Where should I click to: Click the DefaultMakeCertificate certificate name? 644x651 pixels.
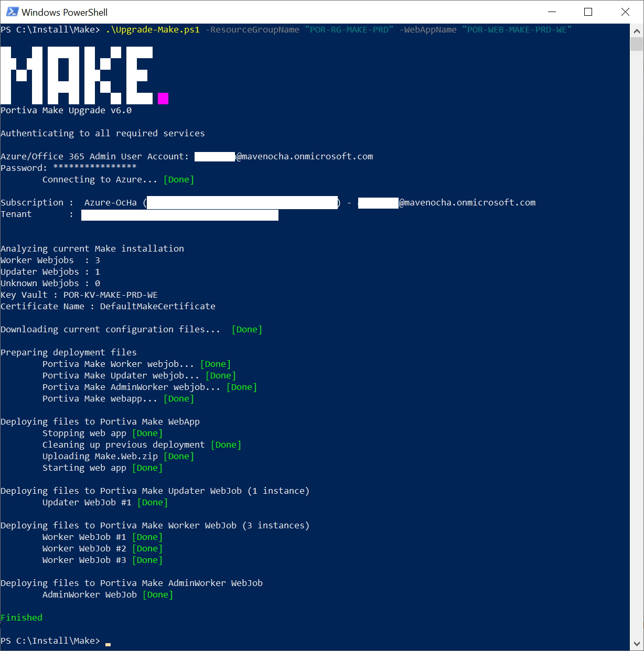point(158,306)
